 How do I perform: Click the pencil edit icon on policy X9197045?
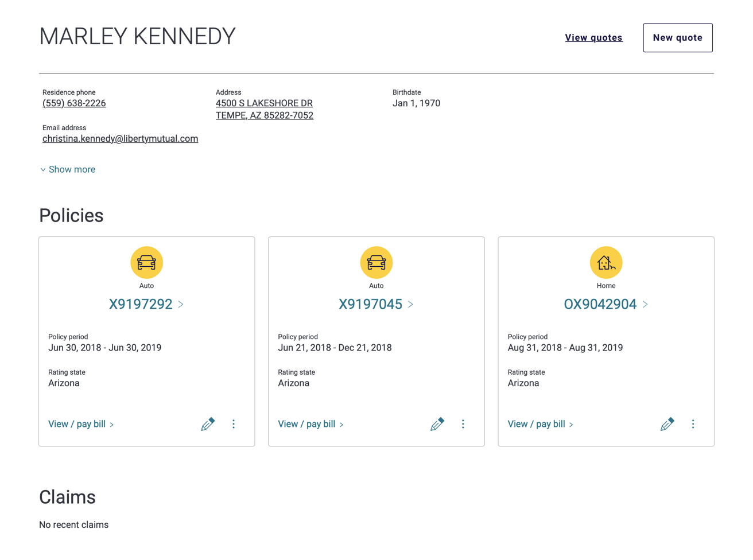coord(437,424)
